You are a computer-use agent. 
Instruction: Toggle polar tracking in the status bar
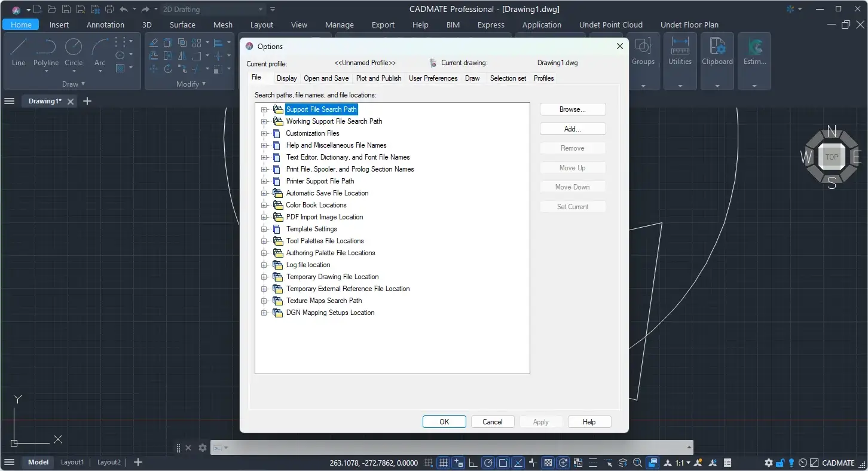(488, 463)
